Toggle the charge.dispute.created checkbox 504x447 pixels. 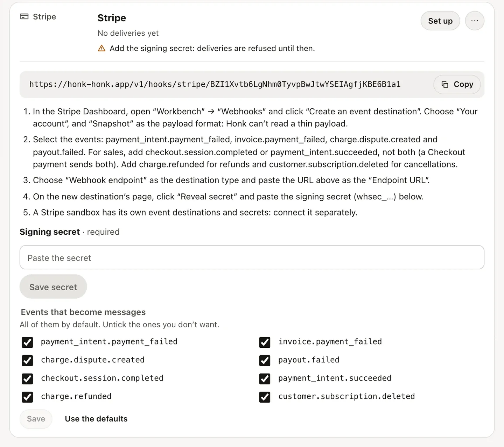(x=27, y=360)
